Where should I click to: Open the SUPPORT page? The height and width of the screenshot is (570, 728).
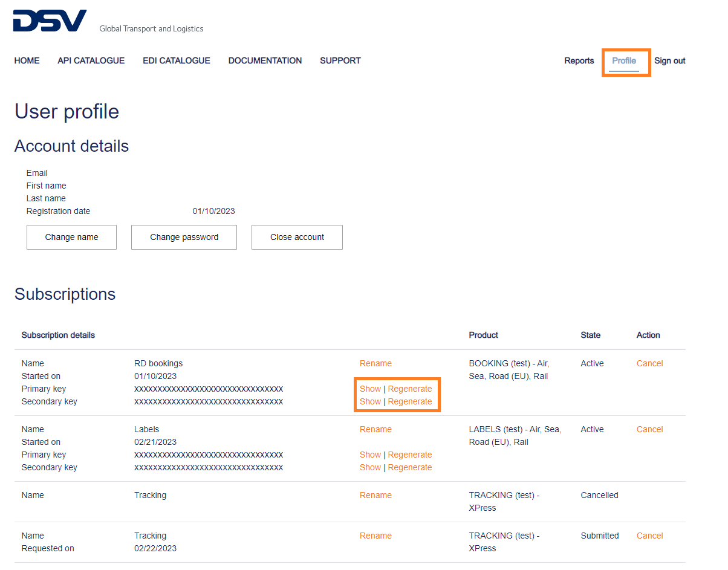click(340, 60)
